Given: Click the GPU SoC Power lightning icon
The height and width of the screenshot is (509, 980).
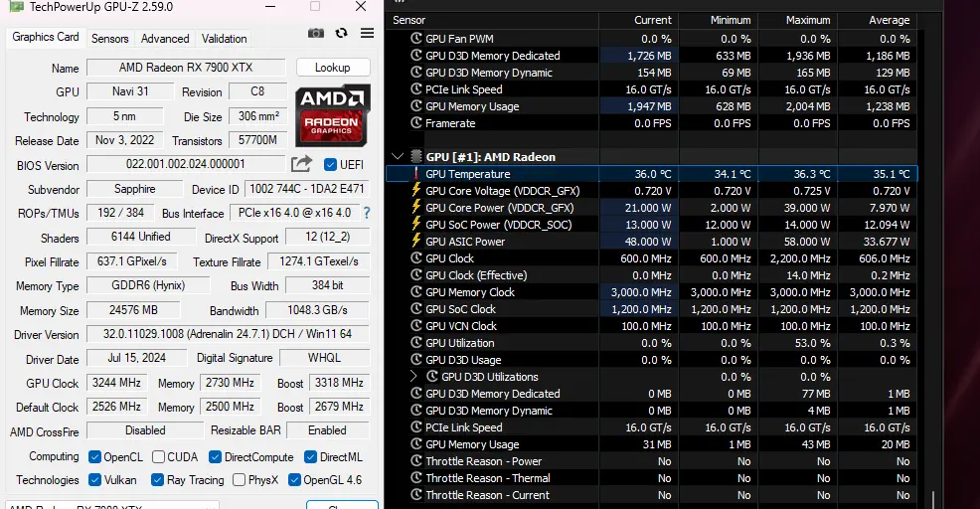Looking at the screenshot, I should (416, 224).
